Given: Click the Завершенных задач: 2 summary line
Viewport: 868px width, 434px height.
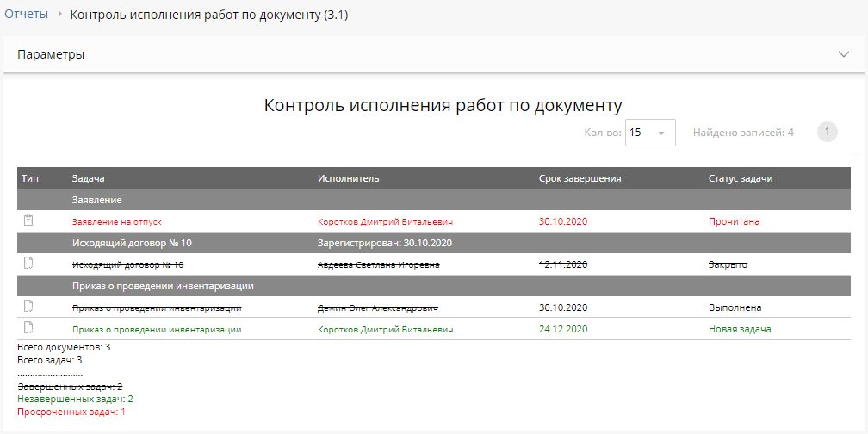Looking at the screenshot, I should (70, 387).
